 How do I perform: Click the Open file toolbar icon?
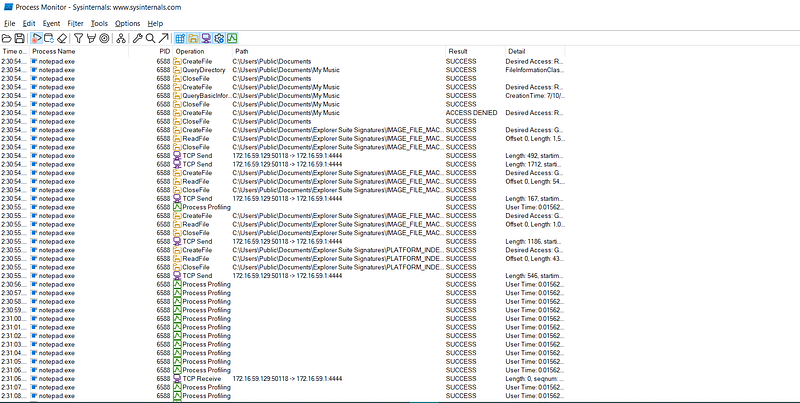pyautogui.click(x=7, y=38)
